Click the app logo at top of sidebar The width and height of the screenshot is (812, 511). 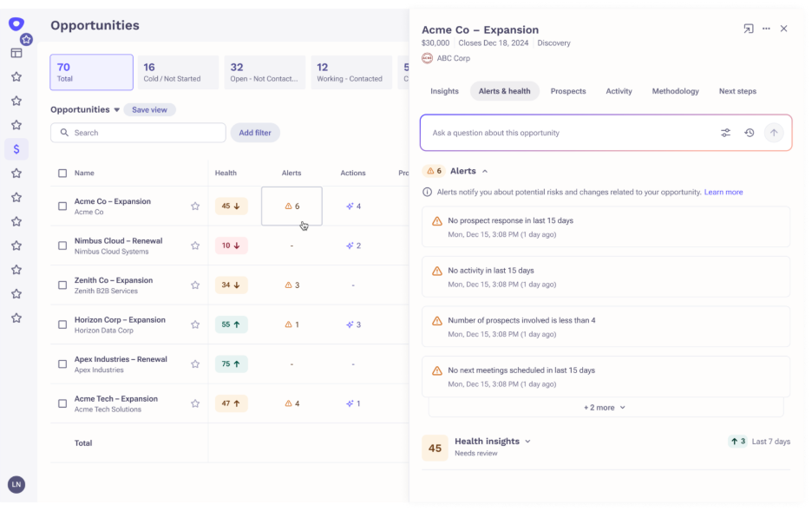click(x=16, y=23)
